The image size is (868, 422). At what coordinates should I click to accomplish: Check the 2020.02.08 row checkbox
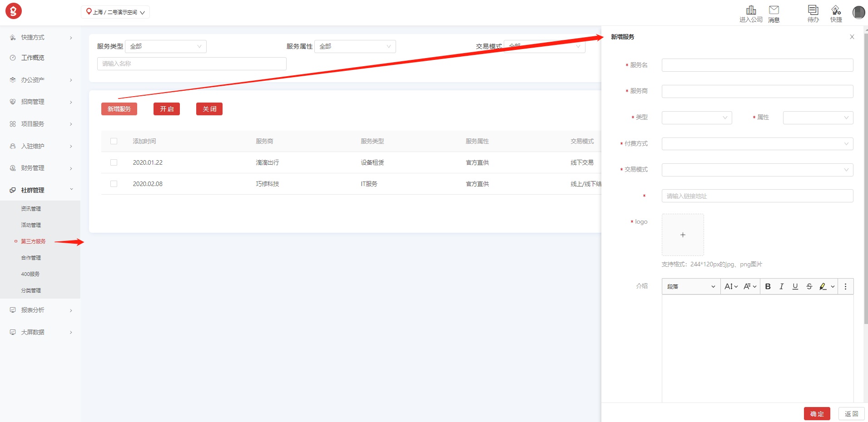tap(114, 184)
